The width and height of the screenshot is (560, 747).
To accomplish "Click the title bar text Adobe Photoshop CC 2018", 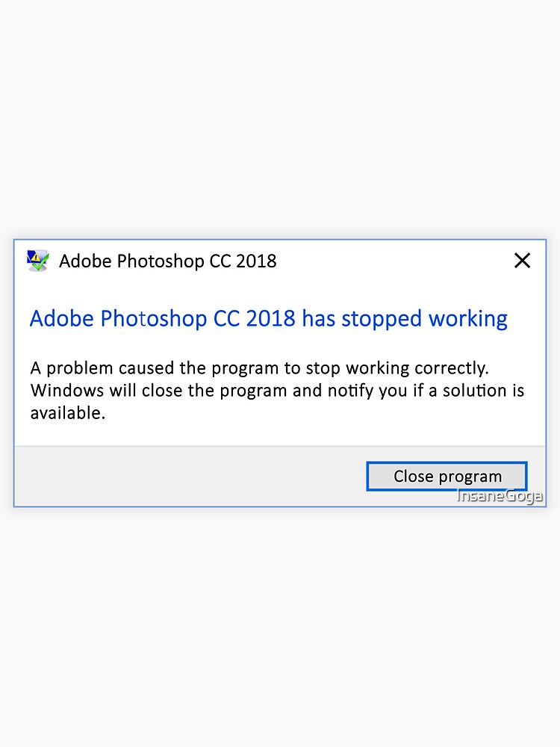I will click(167, 261).
